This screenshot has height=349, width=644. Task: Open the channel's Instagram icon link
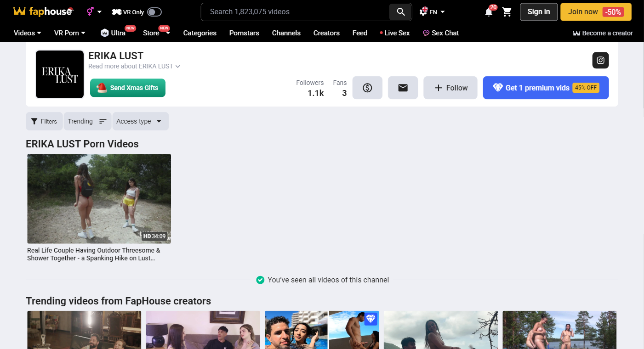[x=600, y=60]
